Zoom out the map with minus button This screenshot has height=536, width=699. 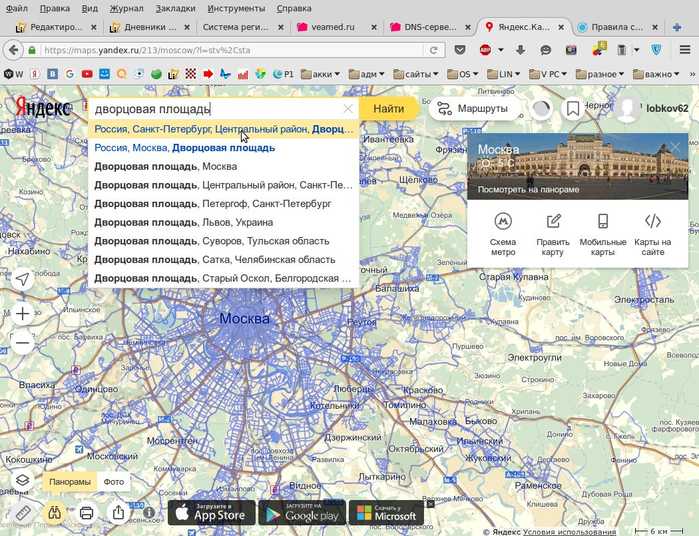22,342
